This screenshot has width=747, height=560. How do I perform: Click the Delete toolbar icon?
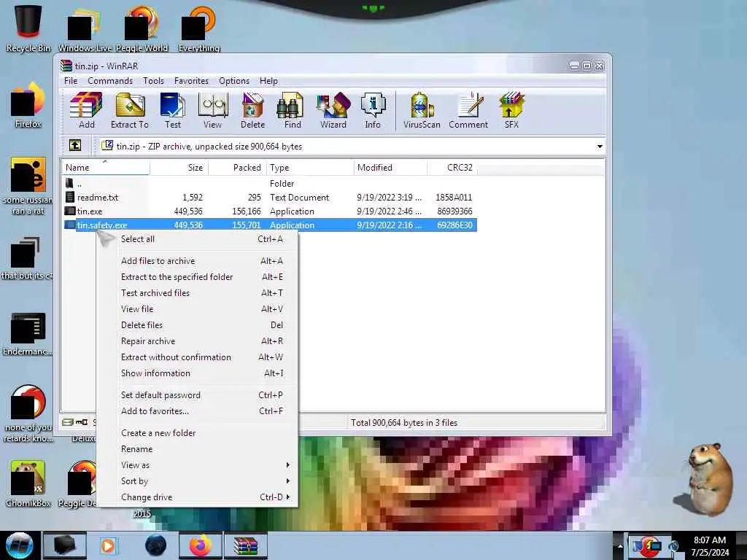252,111
